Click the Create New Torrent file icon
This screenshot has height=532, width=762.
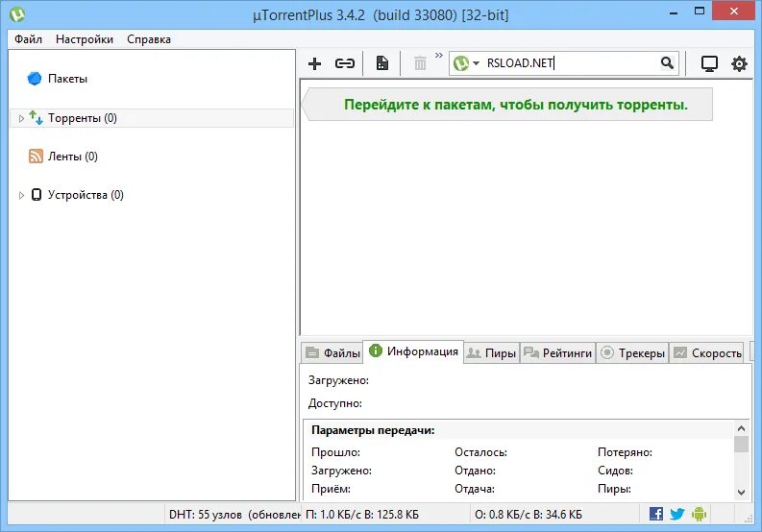tap(382, 63)
